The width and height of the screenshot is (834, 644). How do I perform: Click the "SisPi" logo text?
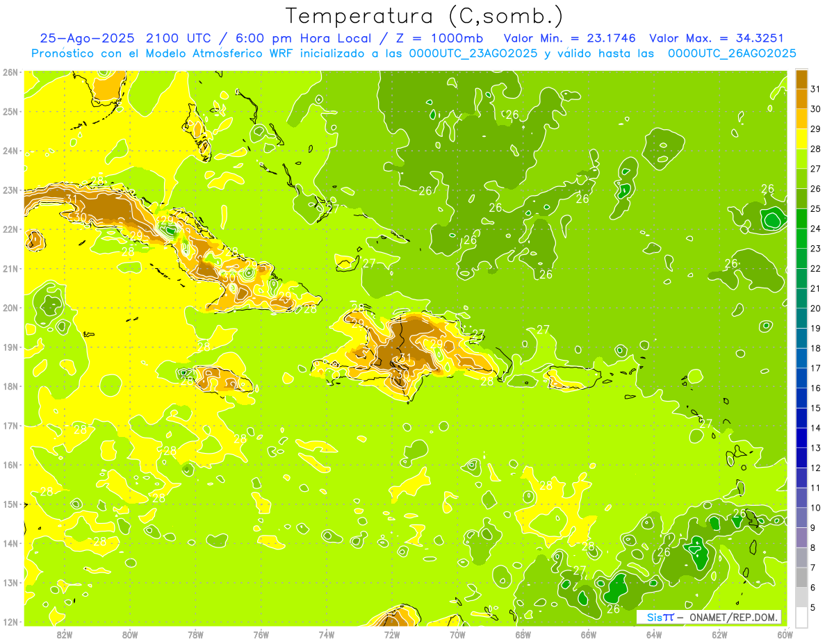[x=660, y=617]
